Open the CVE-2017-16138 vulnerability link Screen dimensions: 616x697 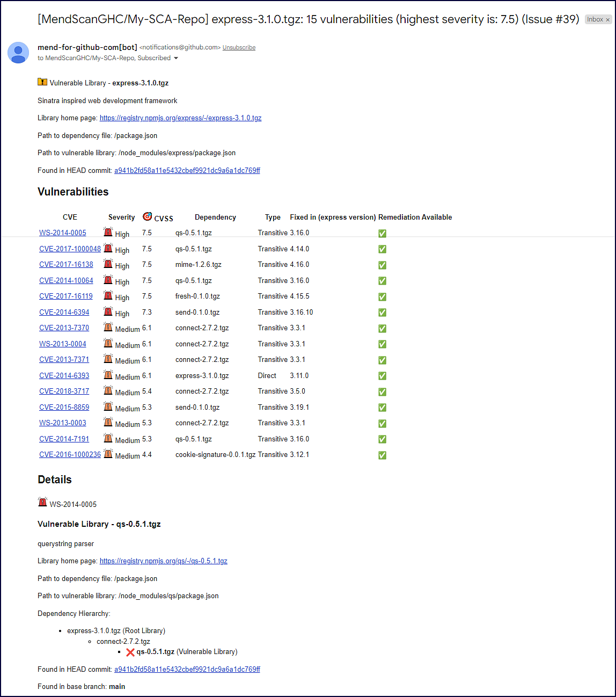66,265
